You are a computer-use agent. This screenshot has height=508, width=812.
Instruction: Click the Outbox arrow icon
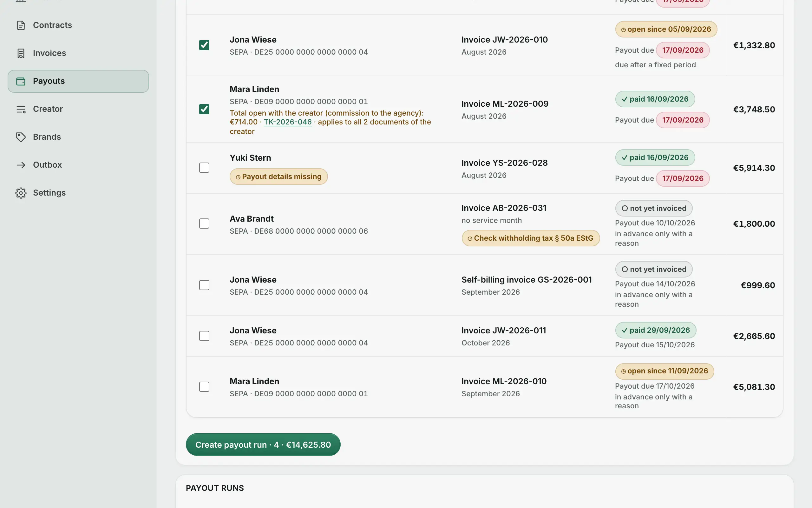pyautogui.click(x=21, y=165)
